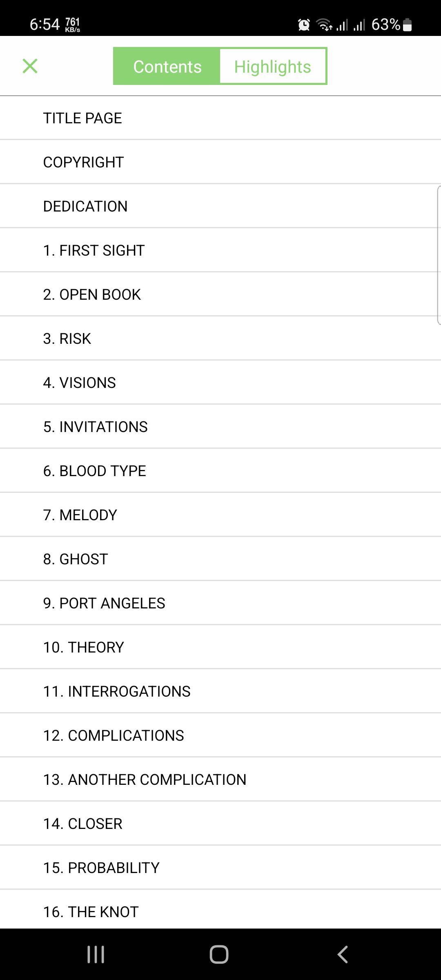Tap the Android home button icon

219,954
